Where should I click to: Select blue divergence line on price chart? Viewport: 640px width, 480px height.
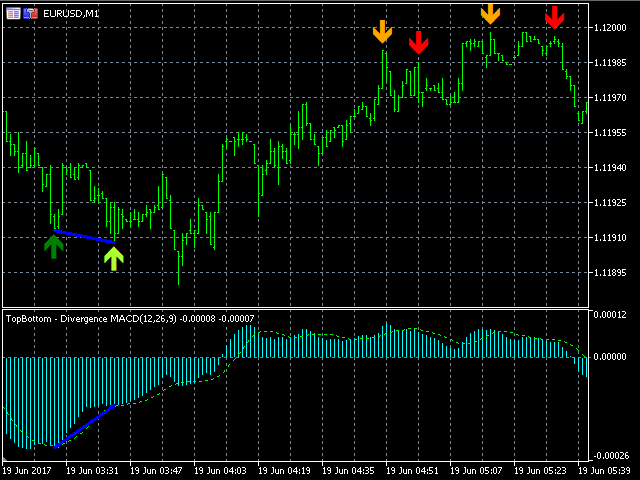pos(84,236)
